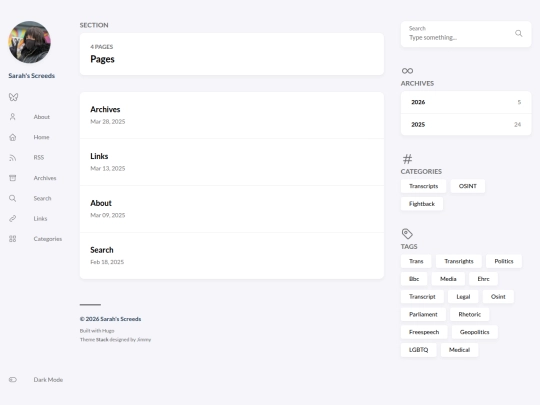Open Links in the sidebar menu
Viewport: 540px width, 405px height.
click(x=40, y=218)
